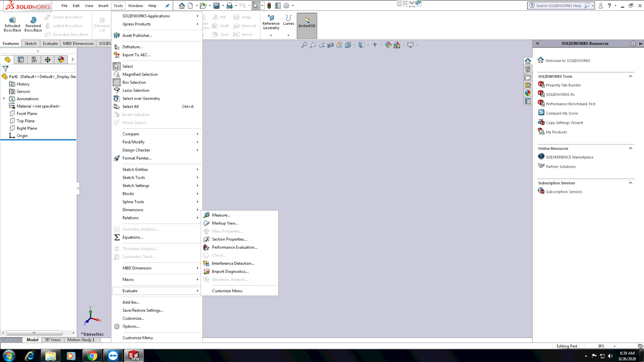Open Copy Settings Wizard link
644x362 pixels.
pos(564,123)
